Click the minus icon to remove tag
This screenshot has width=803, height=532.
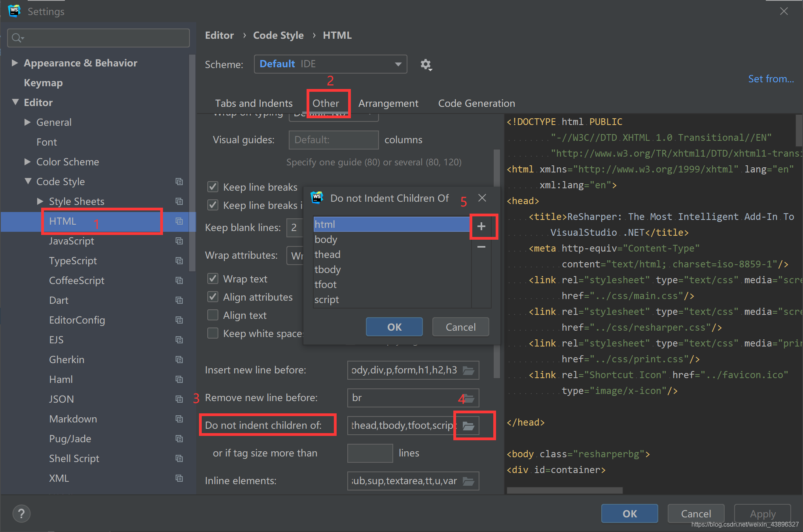481,247
